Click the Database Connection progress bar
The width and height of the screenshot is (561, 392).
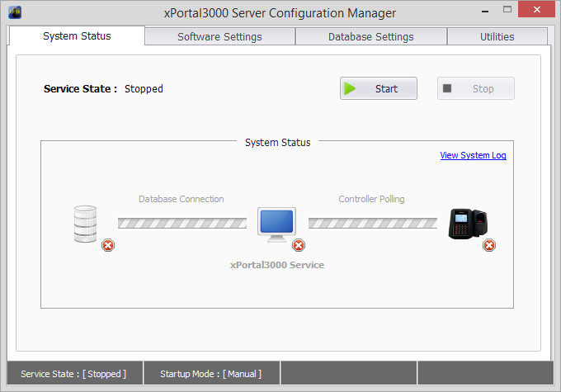pyautogui.click(x=181, y=223)
